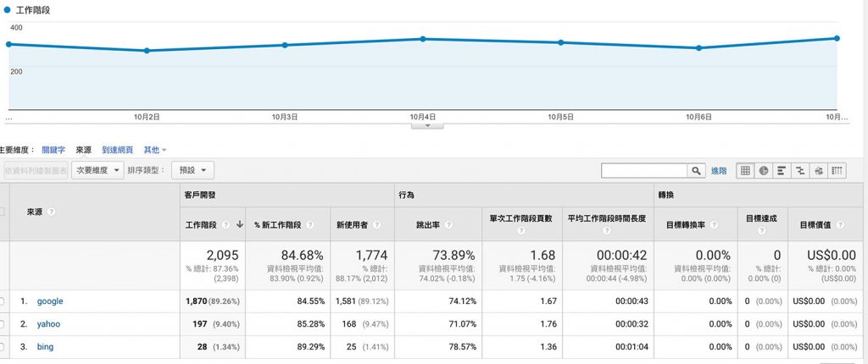The height and width of the screenshot is (364, 868).
Task: Click google's 1,870 sessions cell
Action: [213, 301]
